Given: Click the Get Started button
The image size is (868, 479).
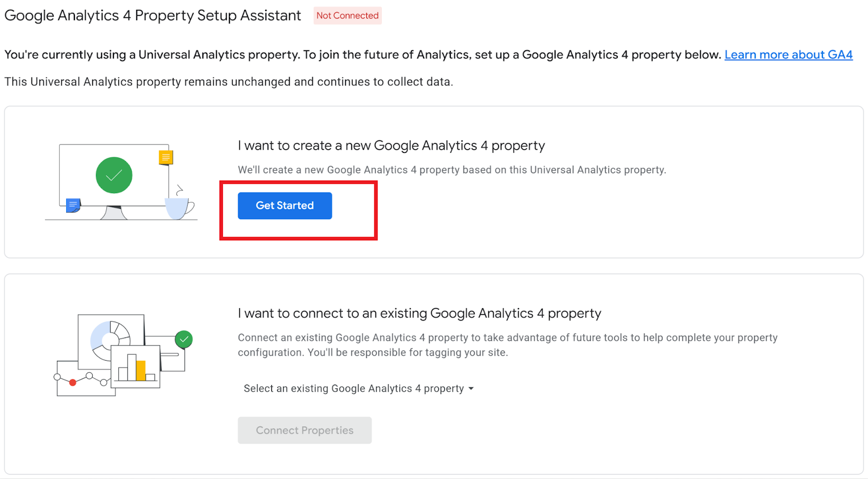Looking at the screenshot, I should [x=284, y=206].
